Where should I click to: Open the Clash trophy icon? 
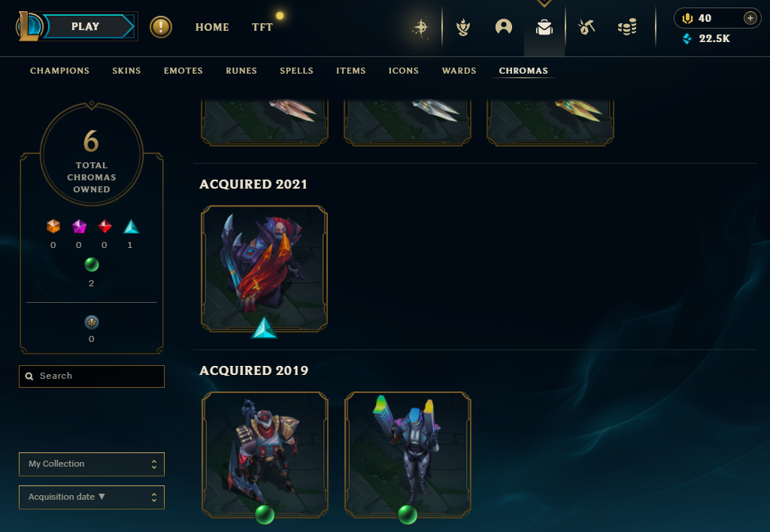[x=462, y=28]
